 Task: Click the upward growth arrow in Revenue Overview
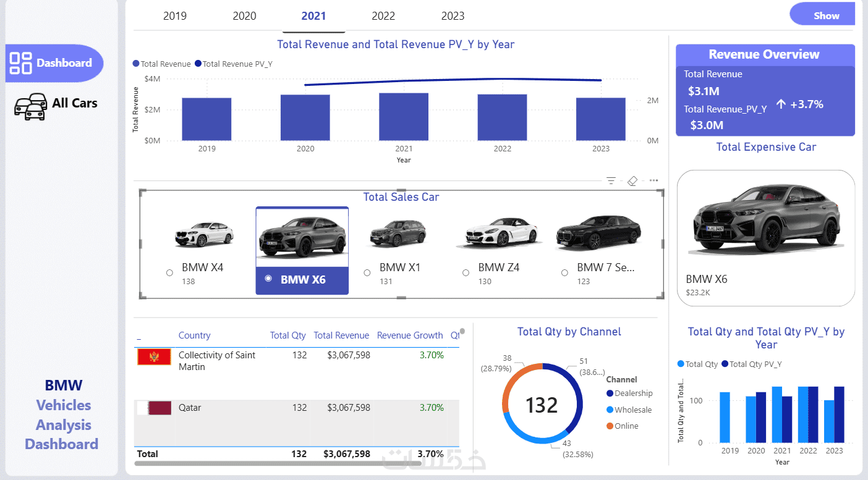coord(781,104)
